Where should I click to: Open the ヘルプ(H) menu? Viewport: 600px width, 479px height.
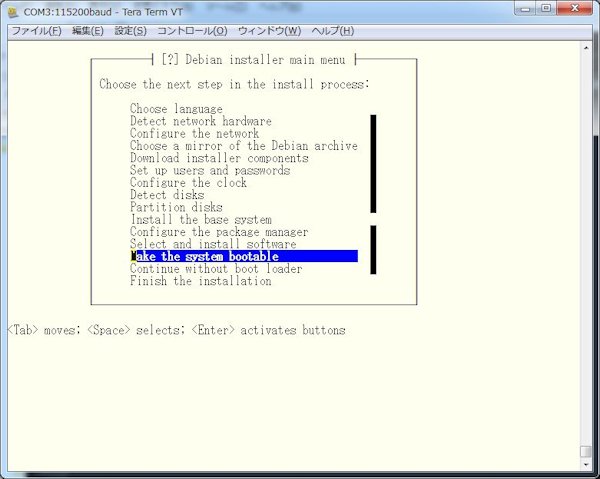click(x=333, y=31)
